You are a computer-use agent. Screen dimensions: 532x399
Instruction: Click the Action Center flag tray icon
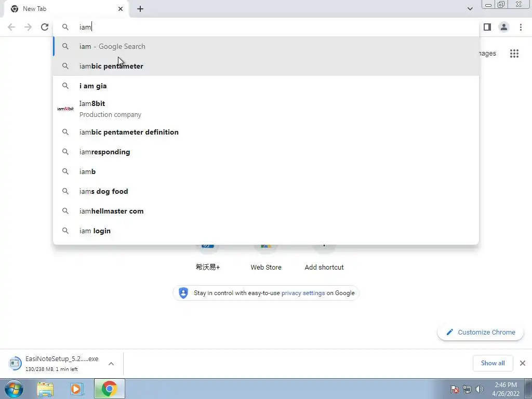pos(455,389)
